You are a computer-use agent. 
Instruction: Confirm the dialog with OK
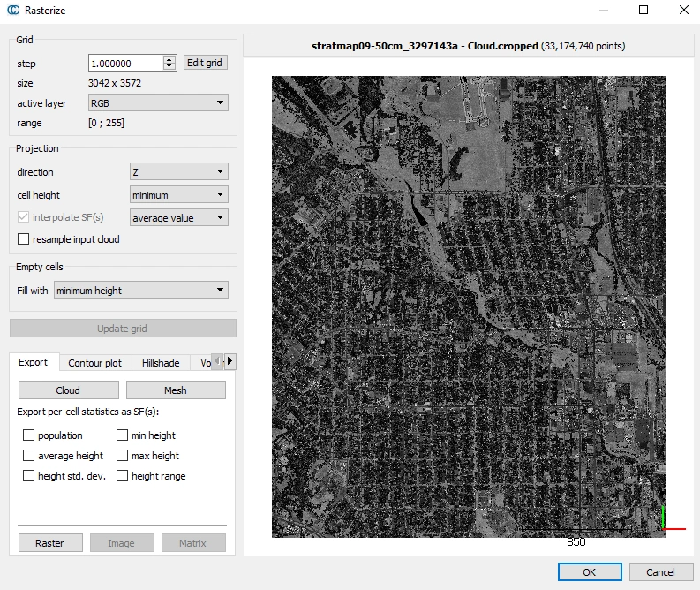pos(589,572)
